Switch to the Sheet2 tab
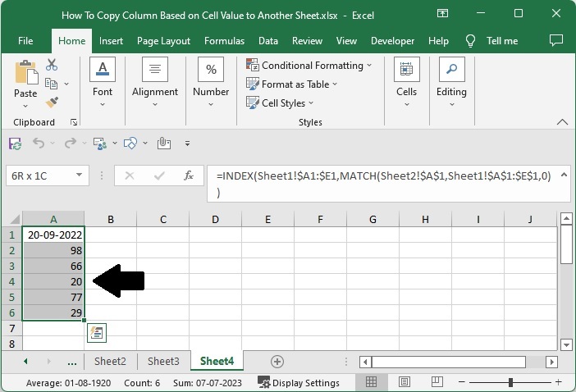576x392 pixels. pos(110,362)
